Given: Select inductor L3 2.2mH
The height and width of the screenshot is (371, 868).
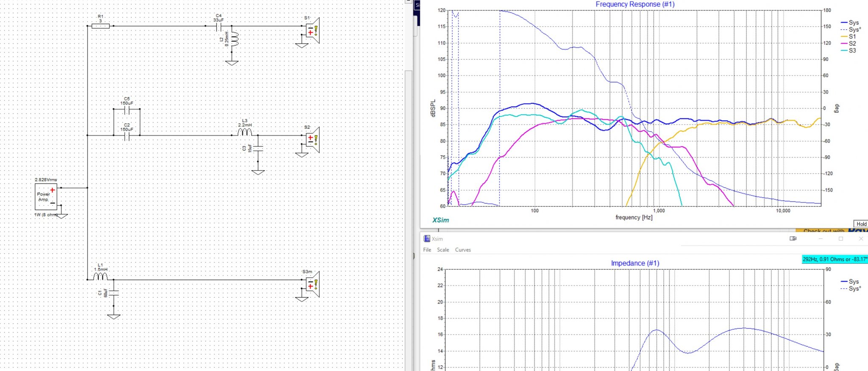Looking at the screenshot, I should [245, 132].
